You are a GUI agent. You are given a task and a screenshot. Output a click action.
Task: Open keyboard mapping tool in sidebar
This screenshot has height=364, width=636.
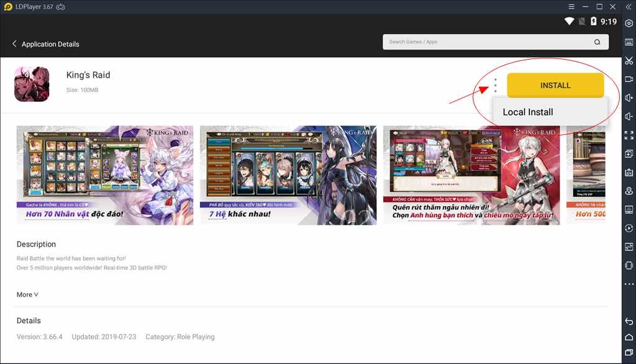(629, 42)
